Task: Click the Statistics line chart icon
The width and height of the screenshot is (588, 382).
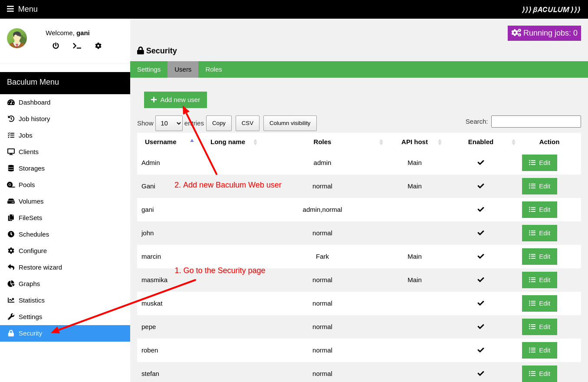Action: (11, 300)
